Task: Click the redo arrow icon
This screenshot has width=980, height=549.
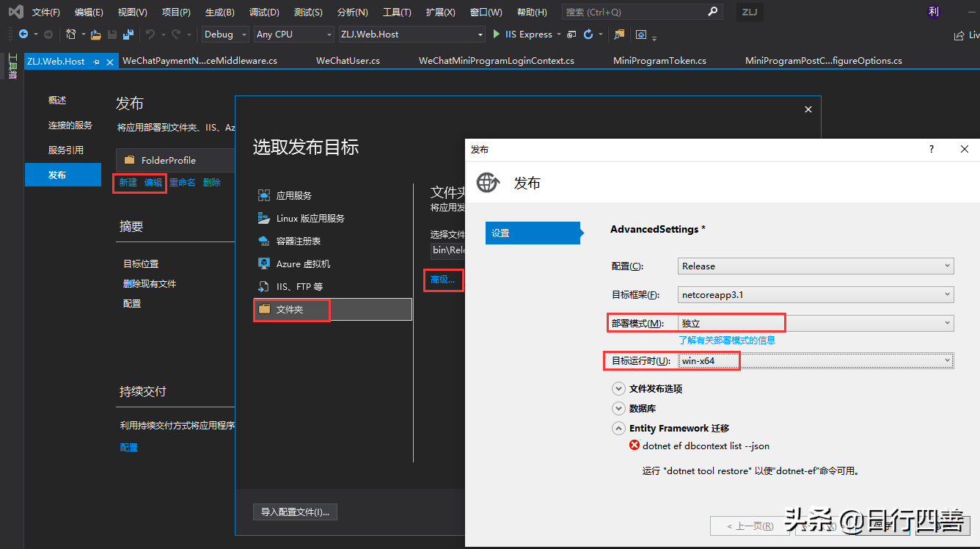Action: (177, 34)
